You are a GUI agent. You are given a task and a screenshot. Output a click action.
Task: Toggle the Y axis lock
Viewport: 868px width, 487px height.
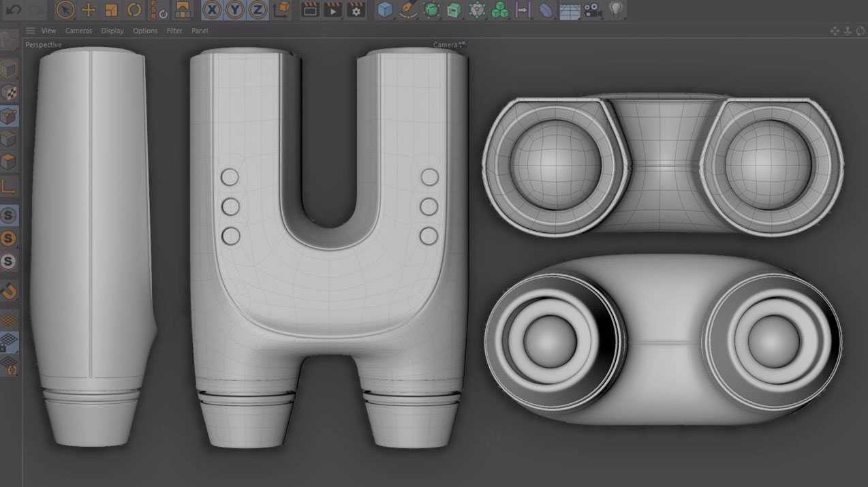click(235, 10)
